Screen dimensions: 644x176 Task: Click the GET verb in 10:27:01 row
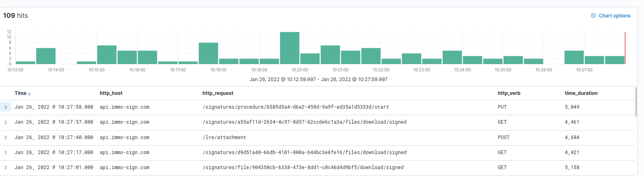tap(502, 167)
